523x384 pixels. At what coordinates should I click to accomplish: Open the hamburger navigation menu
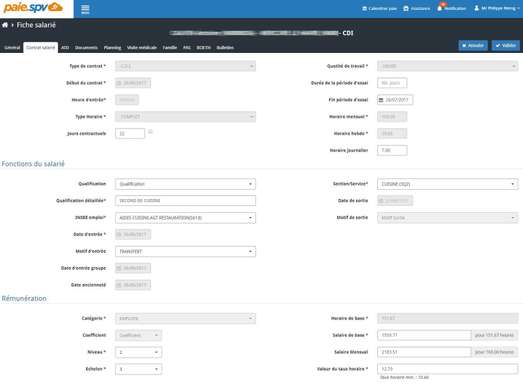coord(85,9)
